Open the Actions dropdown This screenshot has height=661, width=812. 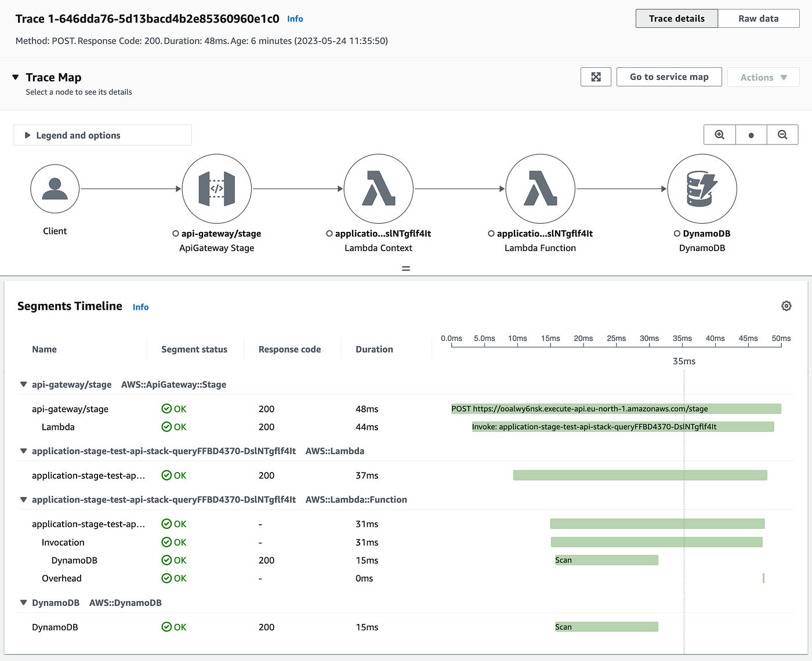pyautogui.click(x=763, y=77)
